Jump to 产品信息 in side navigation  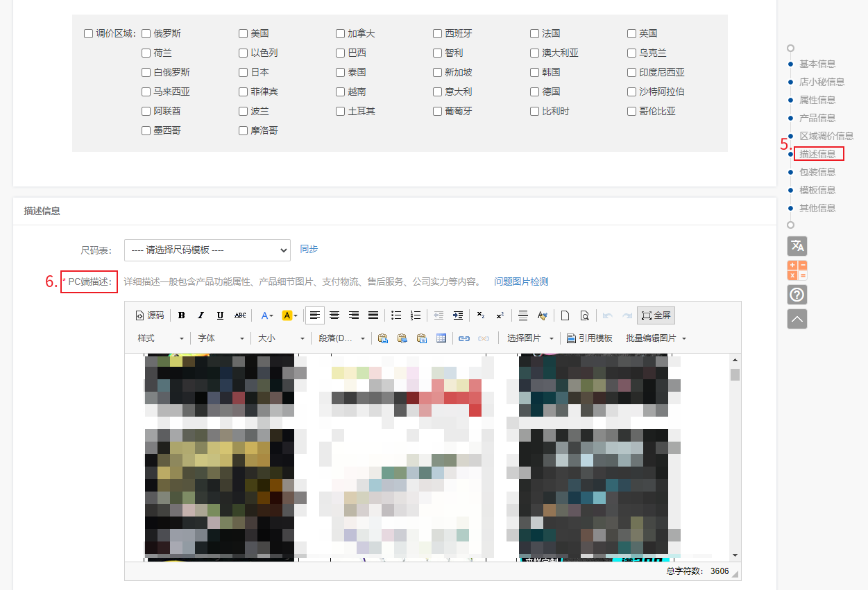tap(817, 118)
